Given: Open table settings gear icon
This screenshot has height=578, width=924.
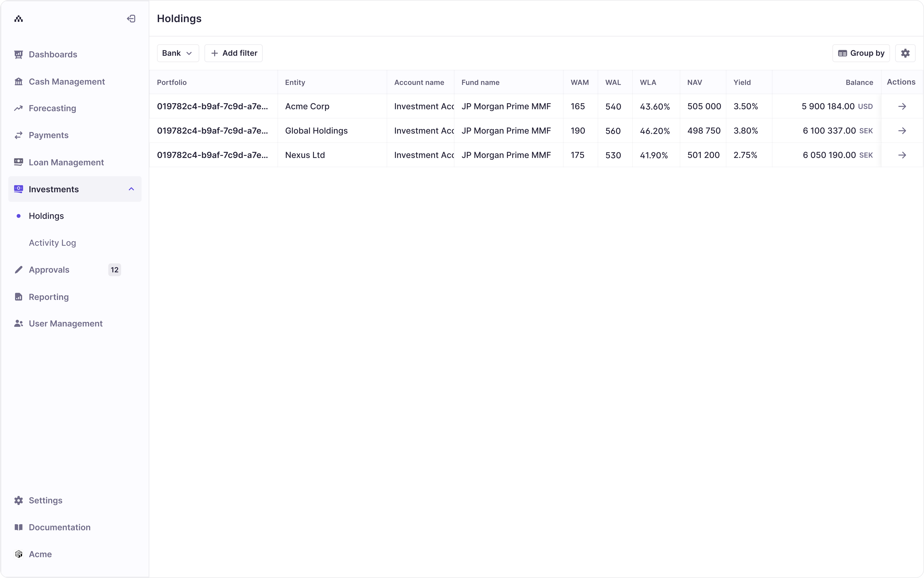Looking at the screenshot, I should pyautogui.click(x=905, y=53).
